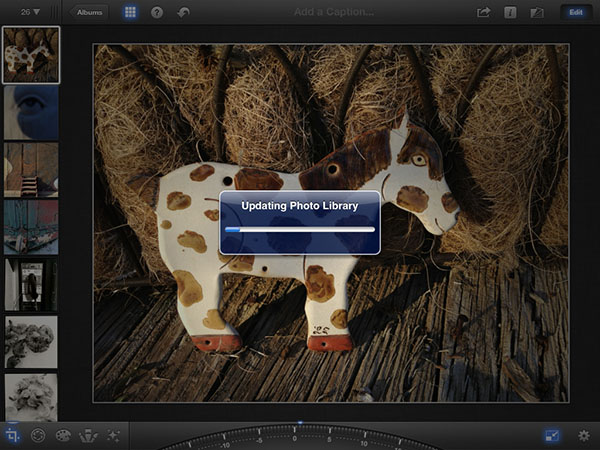Select the Effects sparkle tool
The width and height of the screenshot is (600, 450).
point(113,435)
